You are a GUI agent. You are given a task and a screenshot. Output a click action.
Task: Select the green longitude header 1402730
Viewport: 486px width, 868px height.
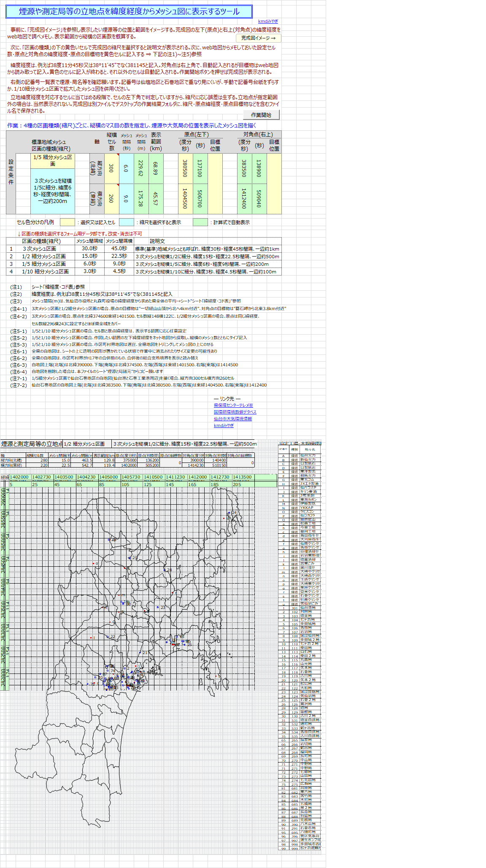[x=42, y=477]
